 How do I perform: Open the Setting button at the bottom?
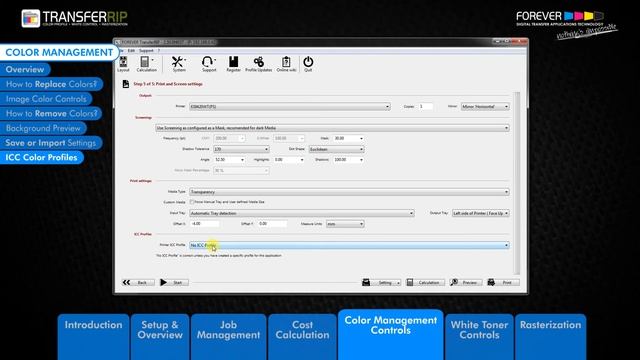click(x=381, y=282)
